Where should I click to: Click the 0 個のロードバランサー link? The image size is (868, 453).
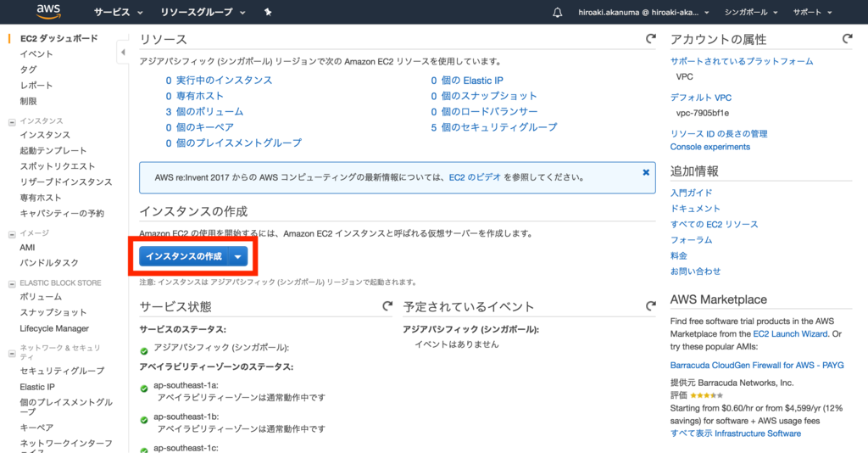tap(484, 111)
